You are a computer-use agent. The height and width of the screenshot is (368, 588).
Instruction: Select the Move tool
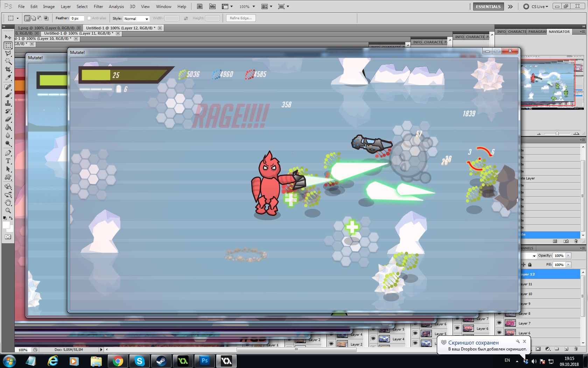8,37
